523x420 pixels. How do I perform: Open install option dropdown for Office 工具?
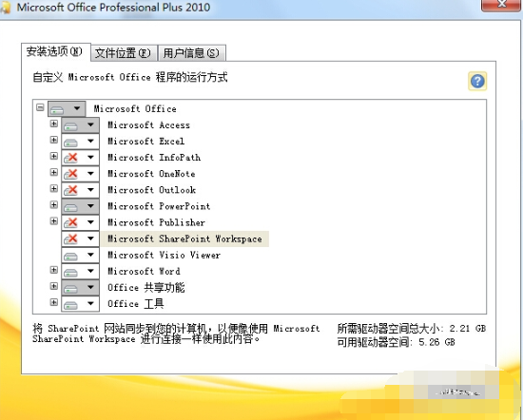tap(90, 303)
